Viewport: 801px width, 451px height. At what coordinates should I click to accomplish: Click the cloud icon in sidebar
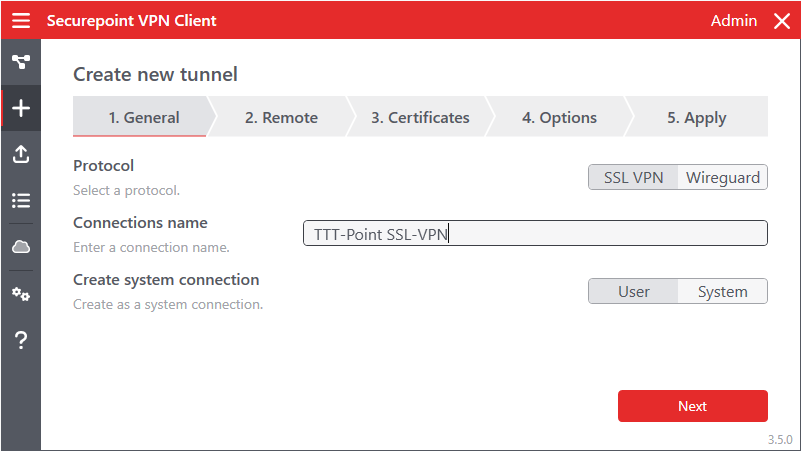(20, 247)
